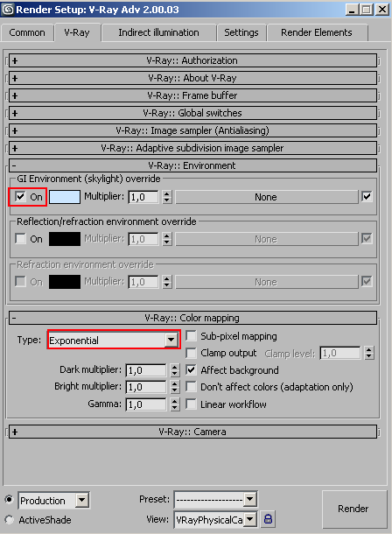This screenshot has width=392, height=534.
Task: Click the Render button
Action: 353,509
